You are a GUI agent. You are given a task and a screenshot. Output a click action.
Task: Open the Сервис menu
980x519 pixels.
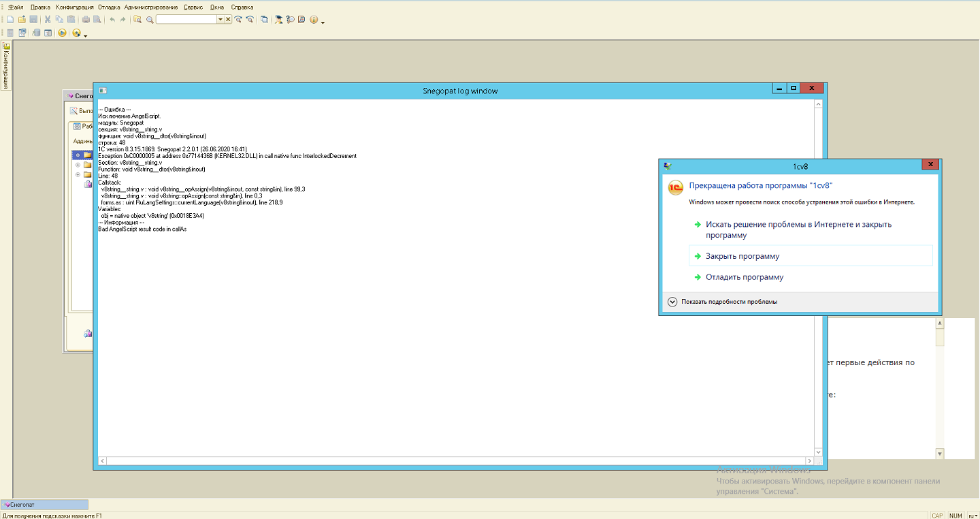(x=193, y=7)
